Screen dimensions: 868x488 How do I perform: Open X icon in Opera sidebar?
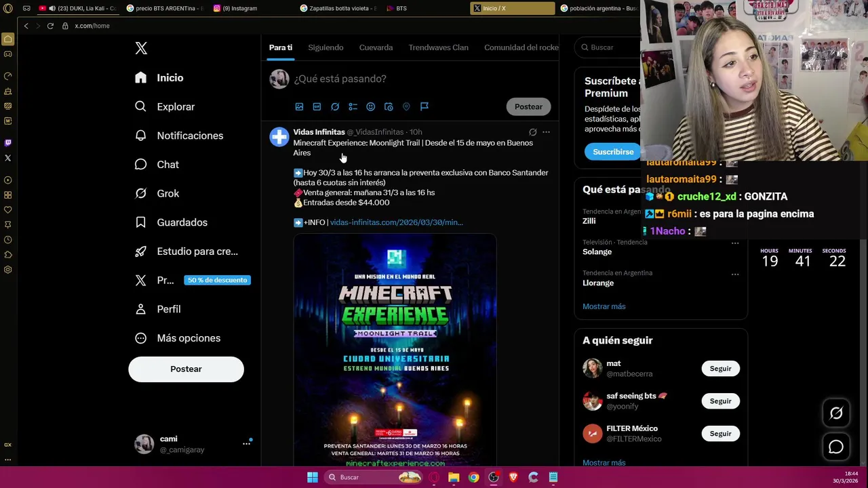(x=7, y=158)
